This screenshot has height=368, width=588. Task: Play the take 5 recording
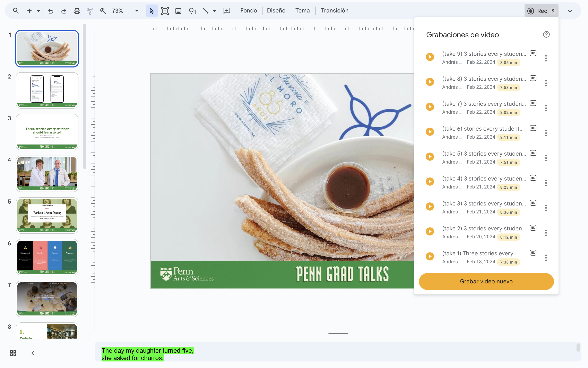click(430, 157)
